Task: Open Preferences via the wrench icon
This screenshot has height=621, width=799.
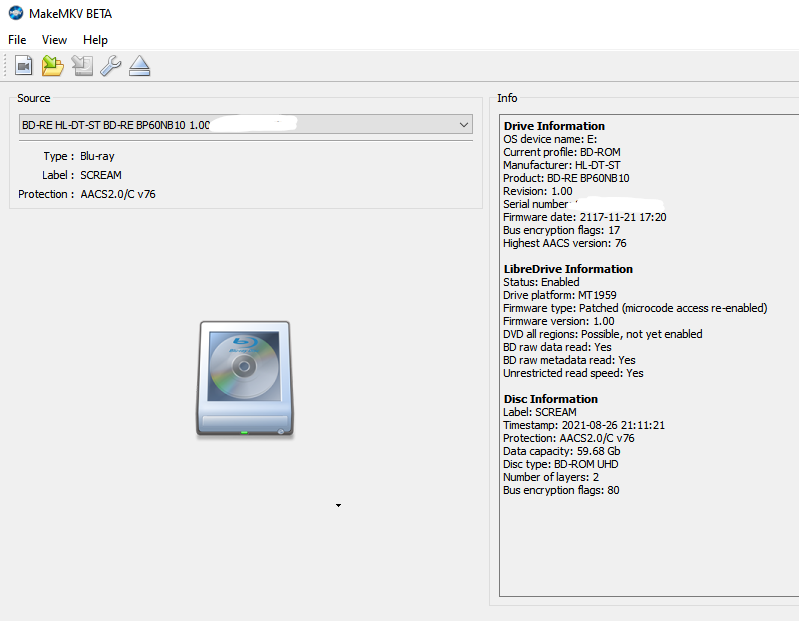Action: [110, 66]
